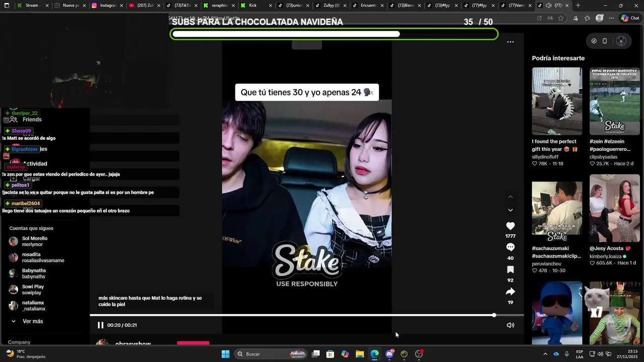This screenshot has height=362, width=644.
Task: Switch to the Kick browser tab
Action: point(256,6)
